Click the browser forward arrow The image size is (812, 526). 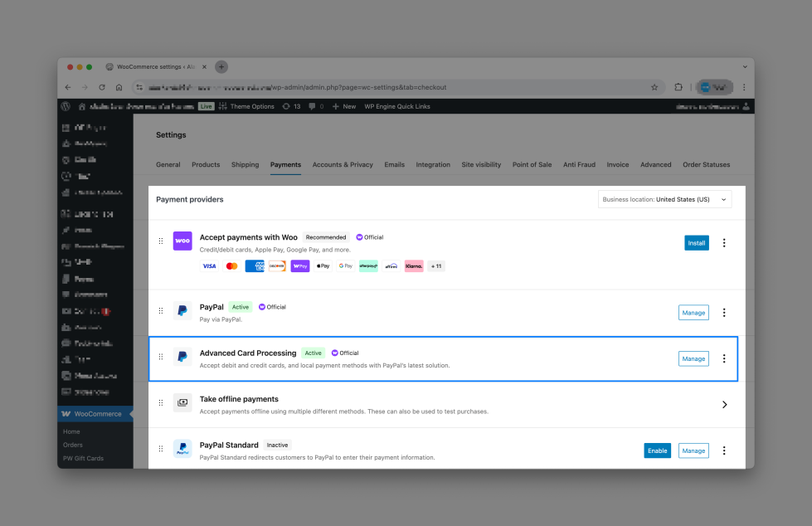(x=85, y=88)
